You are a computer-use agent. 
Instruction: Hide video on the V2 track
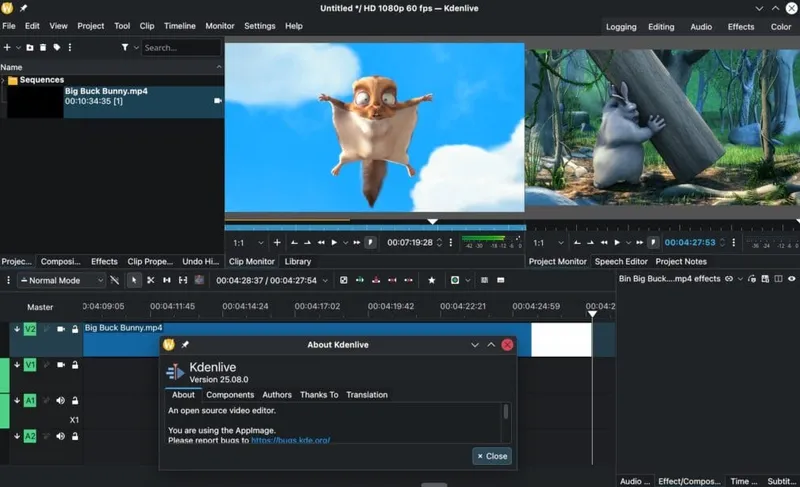click(61, 329)
